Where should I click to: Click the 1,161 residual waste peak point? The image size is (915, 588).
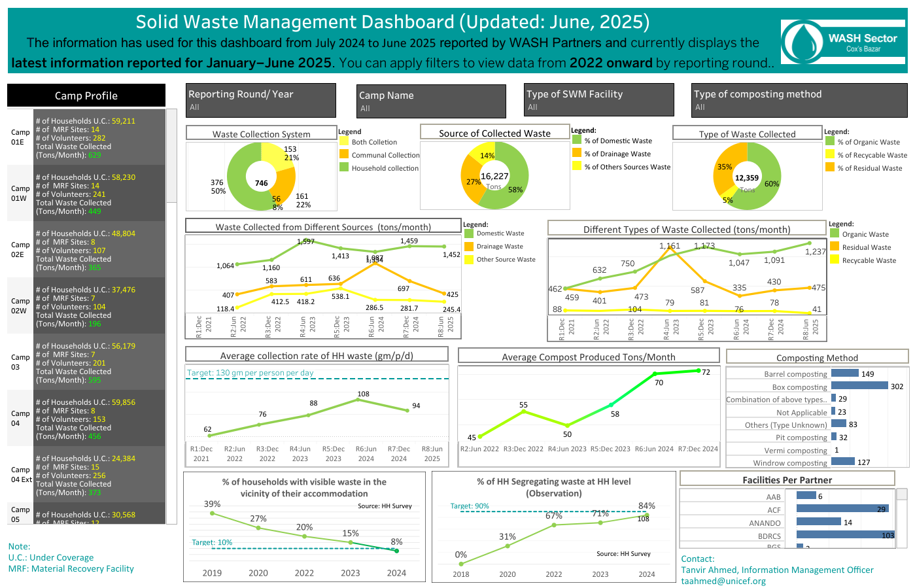(669, 248)
